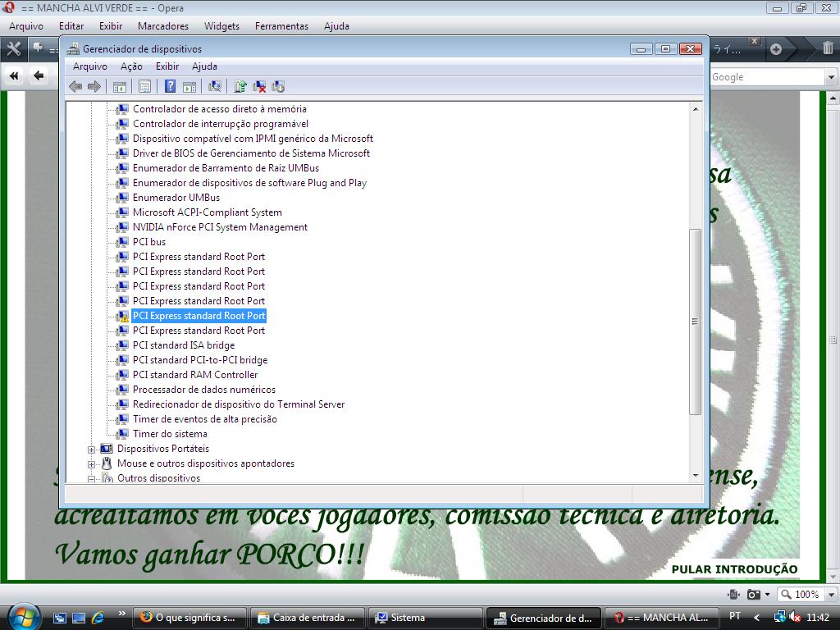Select the PCI bus device
Image resolution: width=840 pixels, height=630 pixels.
(x=149, y=242)
